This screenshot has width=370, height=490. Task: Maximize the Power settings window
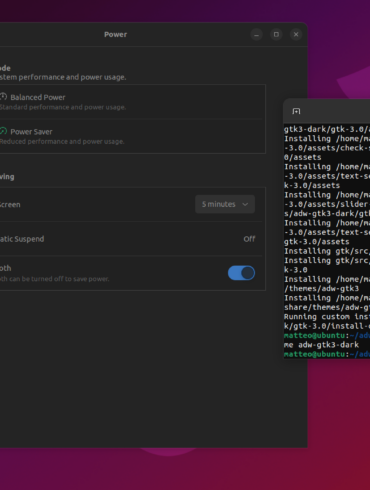coord(276,35)
